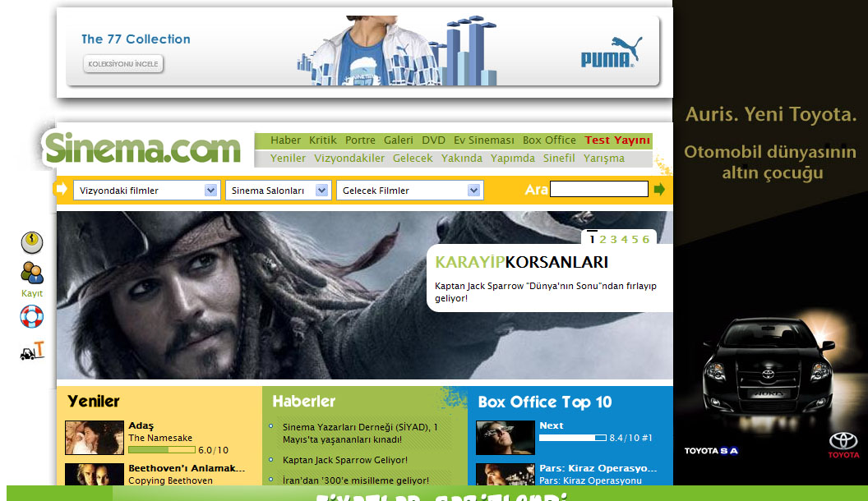Image resolution: width=868 pixels, height=501 pixels.
Task: Click Test Yayını link
Action: [618, 140]
